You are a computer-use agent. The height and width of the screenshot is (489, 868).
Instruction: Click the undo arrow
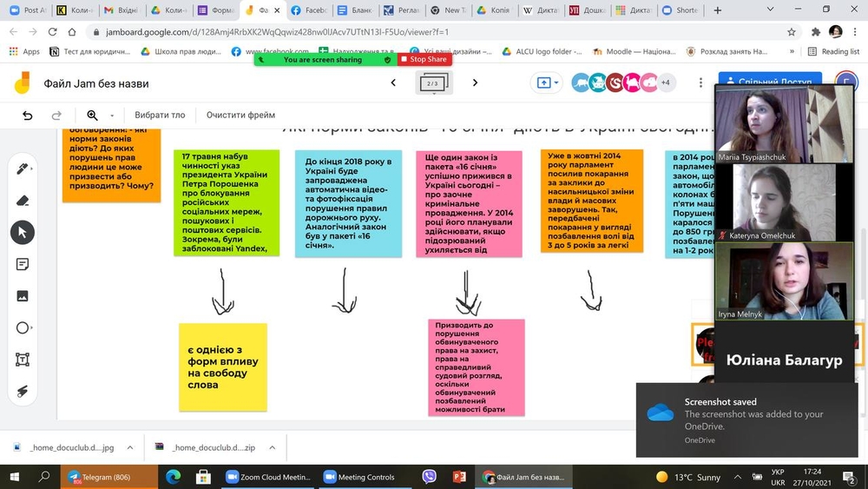[28, 116]
